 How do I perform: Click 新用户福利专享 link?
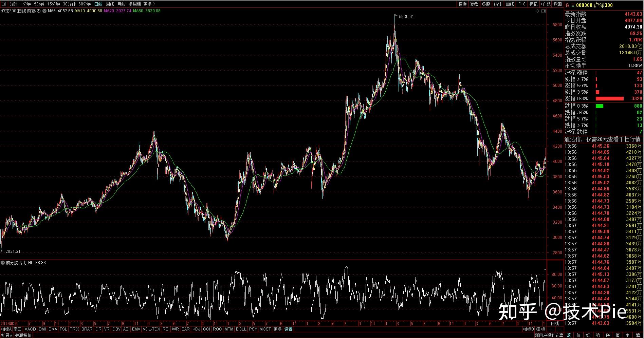point(549,335)
